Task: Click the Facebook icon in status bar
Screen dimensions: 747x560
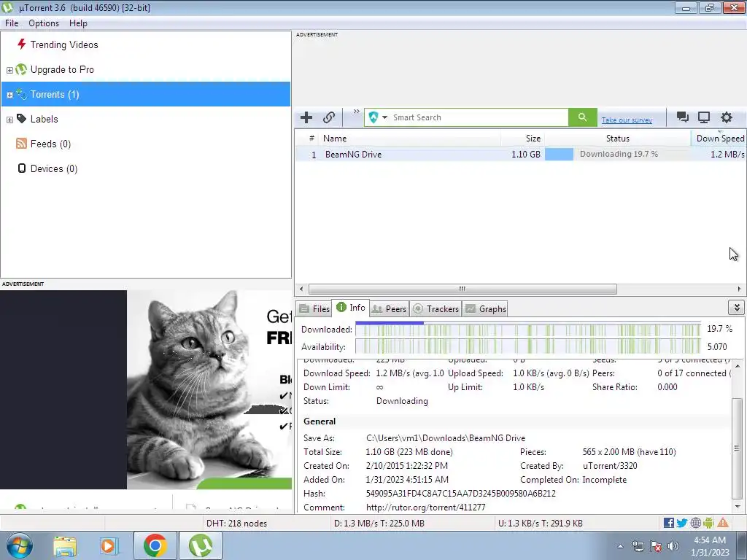Action: click(x=668, y=523)
